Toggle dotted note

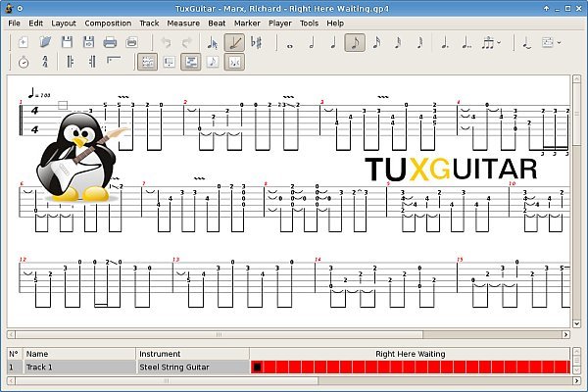click(x=445, y=42)
